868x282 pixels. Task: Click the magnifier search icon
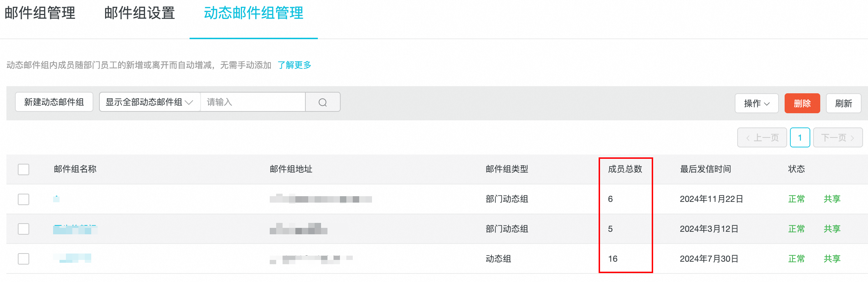323,103
